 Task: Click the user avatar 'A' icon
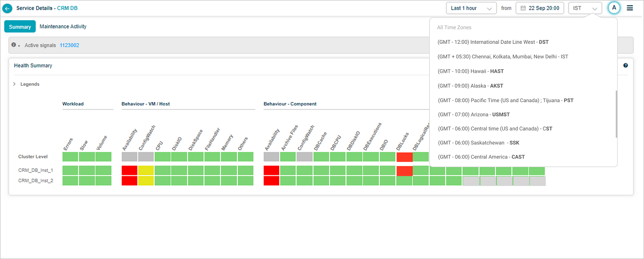614,8
